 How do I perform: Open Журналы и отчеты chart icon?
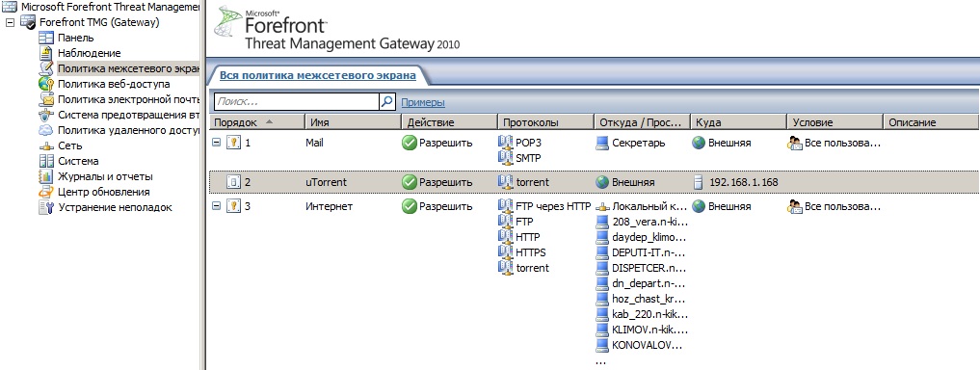tap(46, 177)
